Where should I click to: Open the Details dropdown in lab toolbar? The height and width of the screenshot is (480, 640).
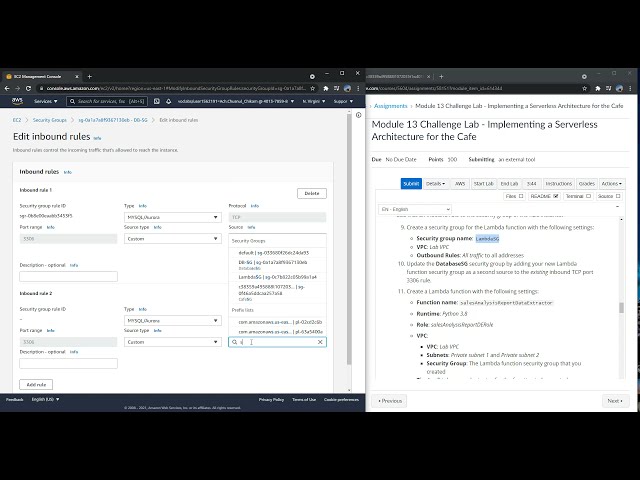(435, 184)
